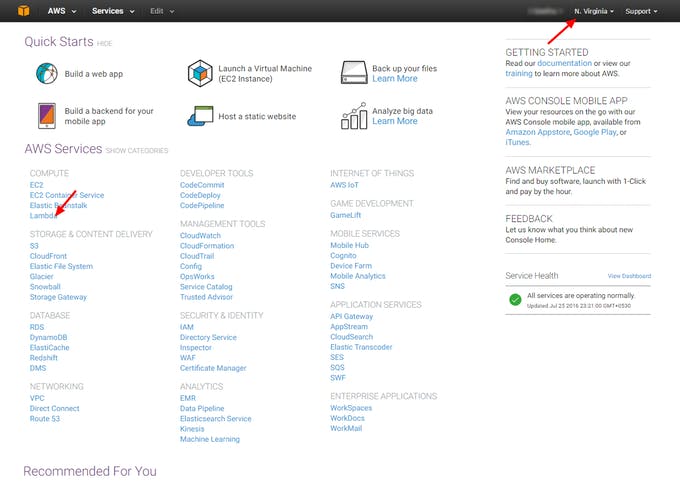Open the Glacier service
The height and width of the screenshot is (488, 680).
pyautogui.click(x=41, y=276)
